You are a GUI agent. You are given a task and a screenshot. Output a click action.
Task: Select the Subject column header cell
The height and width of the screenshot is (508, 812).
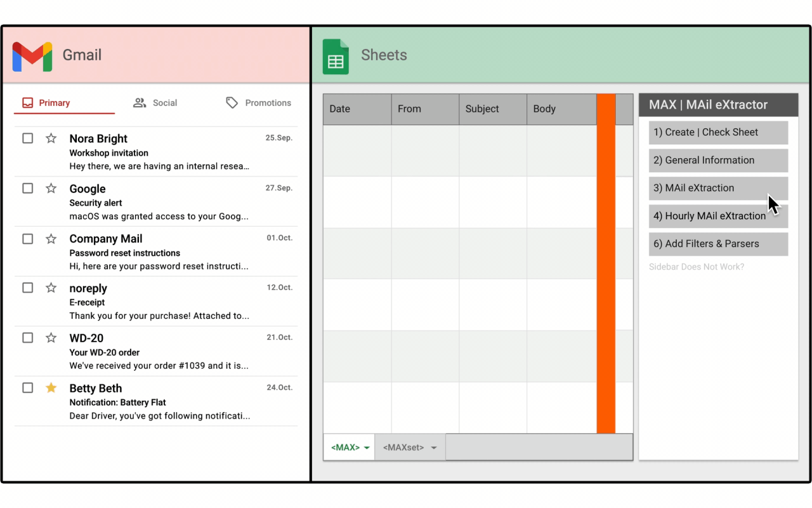pos(493,109)
